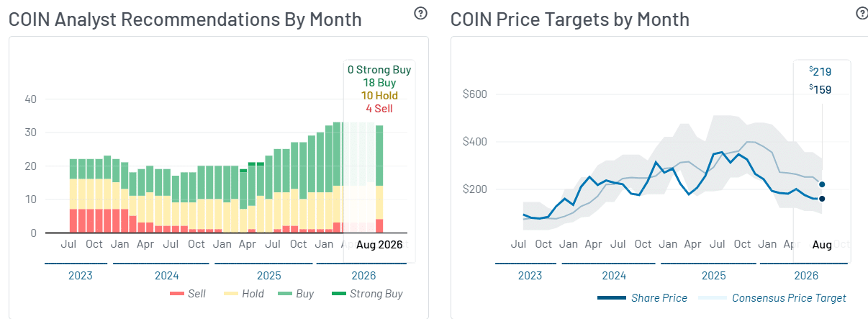
Task: Toggle Sell series in recommendations legend
Action: click(x=188, y=294)
